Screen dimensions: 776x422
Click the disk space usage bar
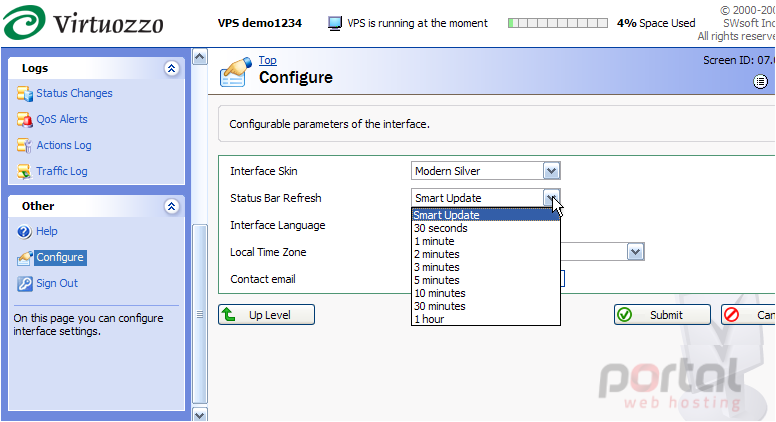(x=558, y=23)
